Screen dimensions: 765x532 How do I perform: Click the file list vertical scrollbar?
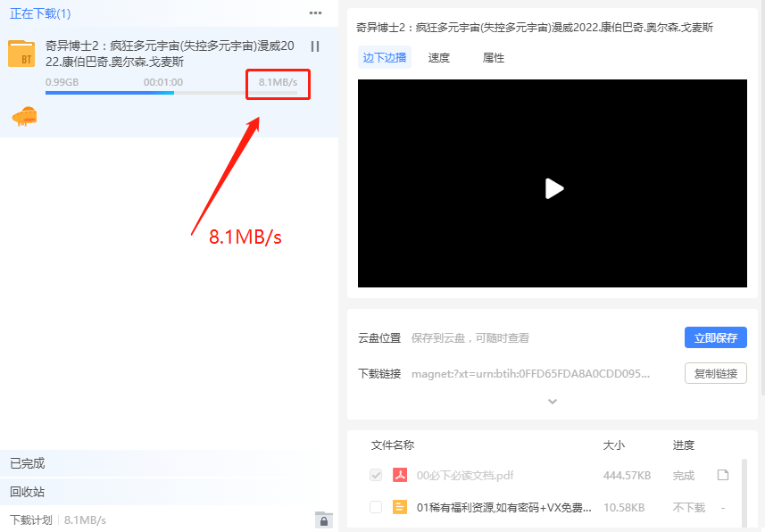coord(744,493)
